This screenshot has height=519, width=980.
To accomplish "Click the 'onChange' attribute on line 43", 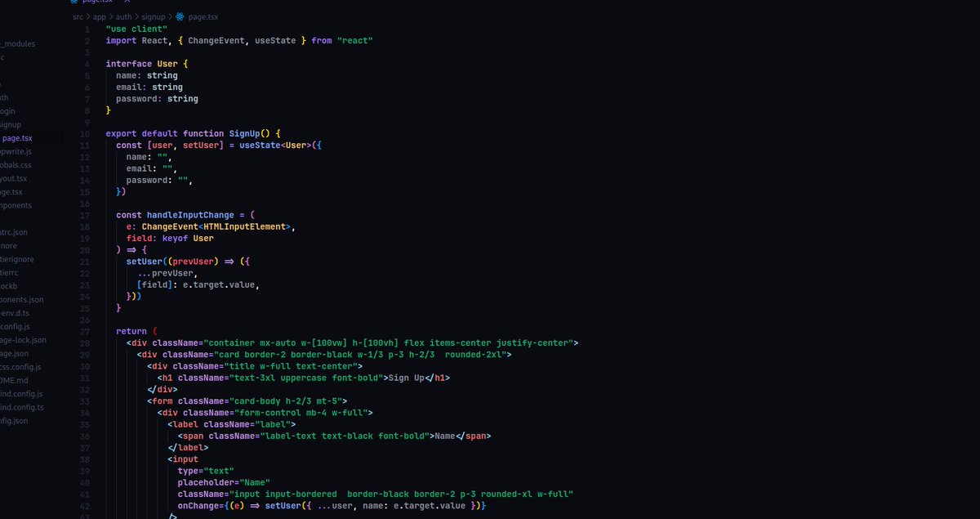I will tap(198, 506).
